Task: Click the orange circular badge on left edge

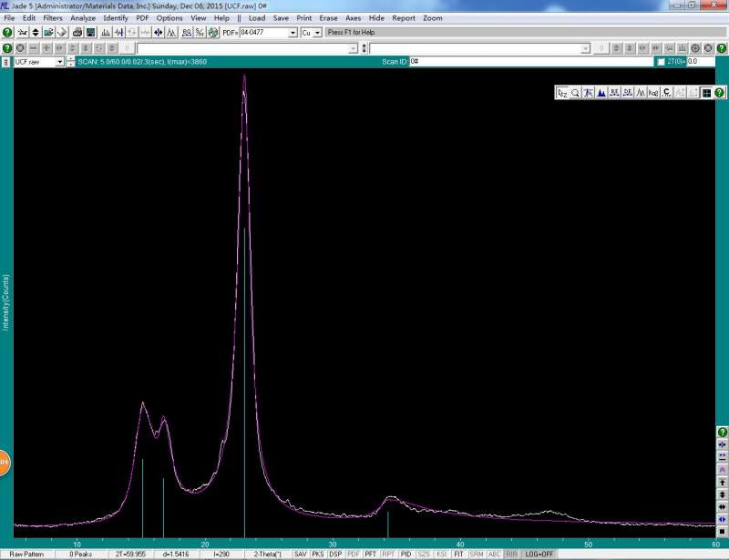Action: click(x=4, y=463)
